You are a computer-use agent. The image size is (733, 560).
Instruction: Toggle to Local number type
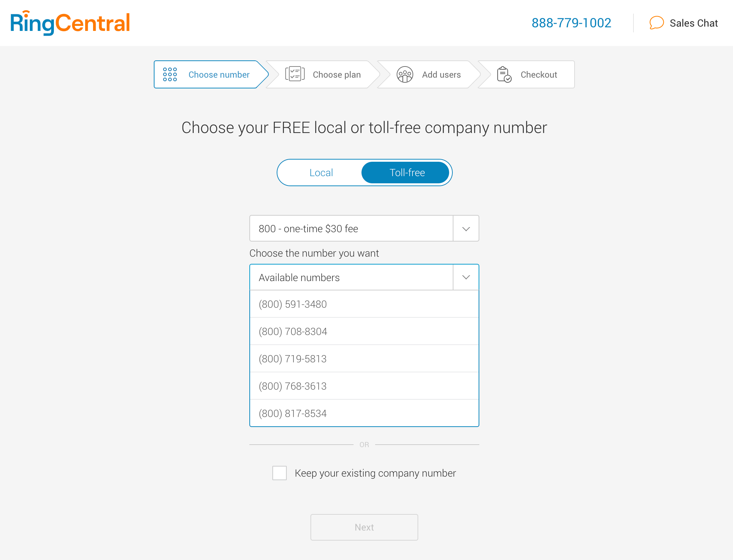coord(321,172)
